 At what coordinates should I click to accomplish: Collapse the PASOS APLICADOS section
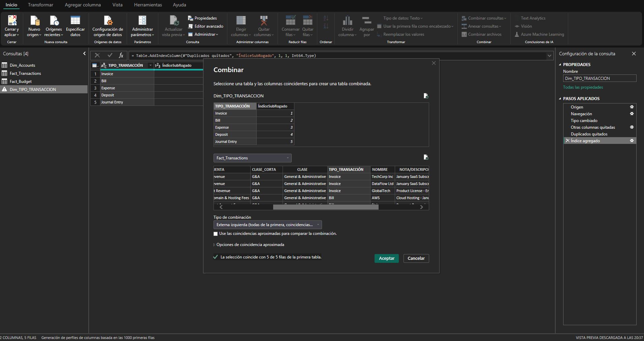click(x=560, y=99)
